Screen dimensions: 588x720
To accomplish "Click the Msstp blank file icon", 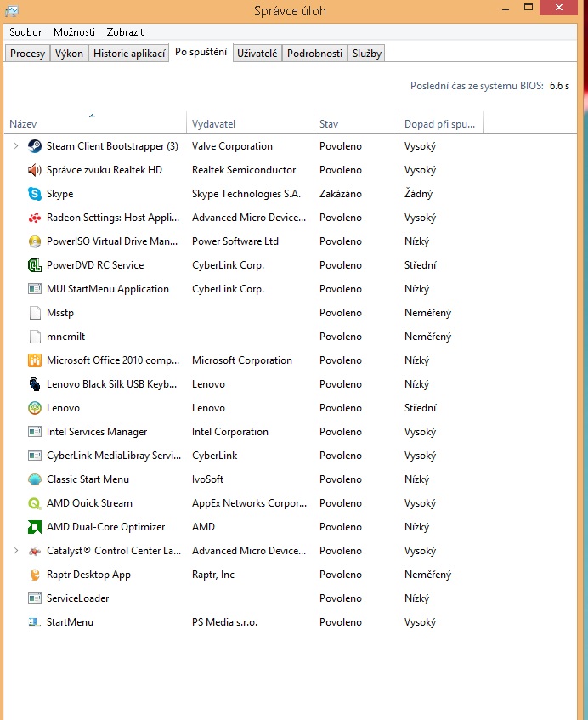I will click(x=35, y=313).
